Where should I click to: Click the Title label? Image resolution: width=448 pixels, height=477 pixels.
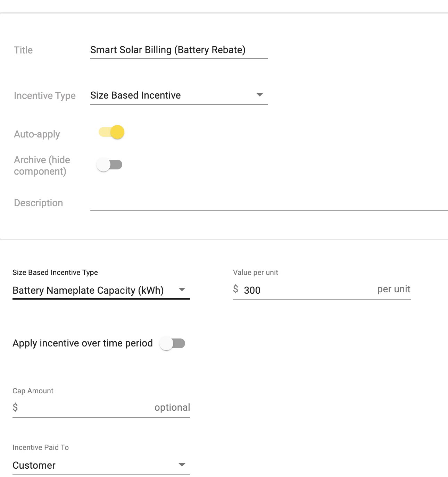point(23,50)
